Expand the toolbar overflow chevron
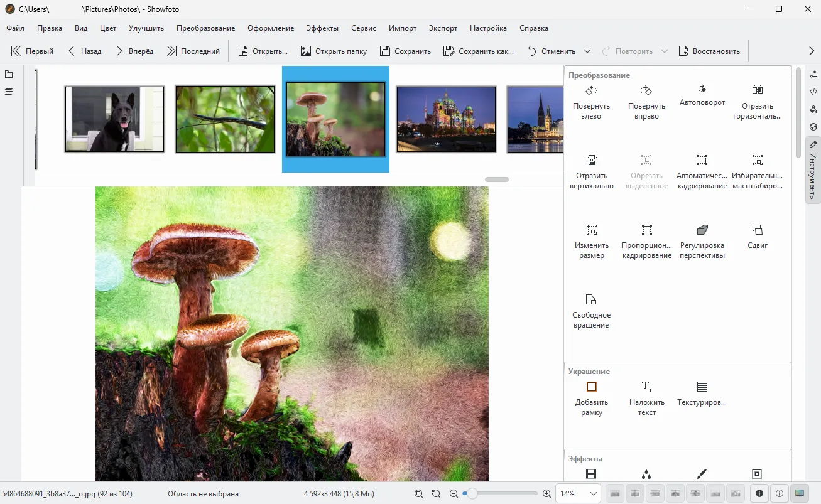Viewport: 821px width, 504px height. (811, 51)
